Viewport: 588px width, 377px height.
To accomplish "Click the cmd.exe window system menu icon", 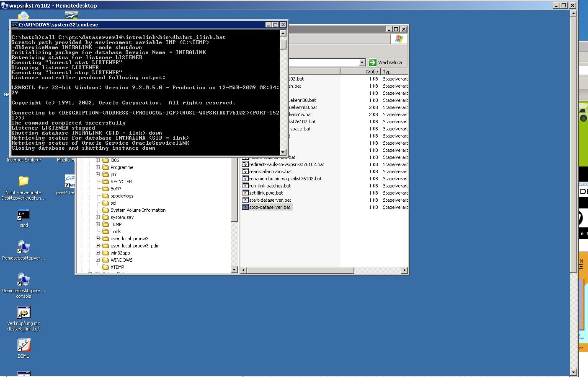I will tap(14, 25).
